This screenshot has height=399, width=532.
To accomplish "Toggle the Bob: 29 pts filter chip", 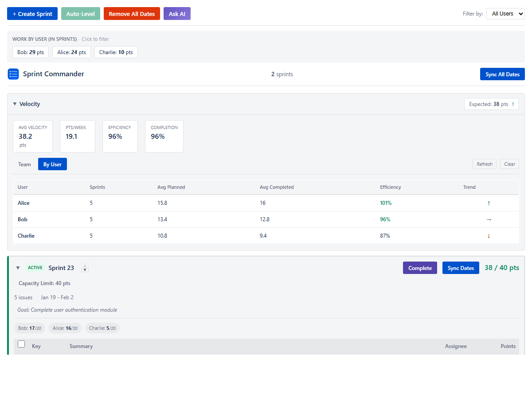I will [x=30, y=52].
